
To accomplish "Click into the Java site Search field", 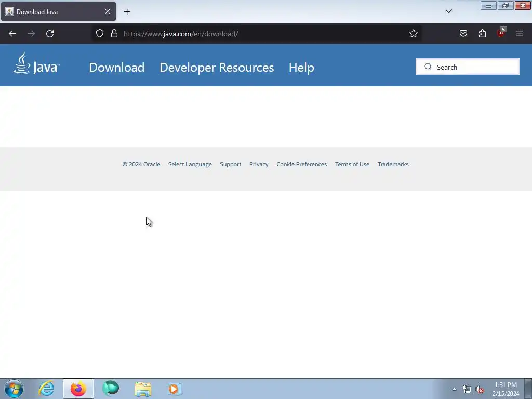I will pyautogui.click(x=467, y=67).
